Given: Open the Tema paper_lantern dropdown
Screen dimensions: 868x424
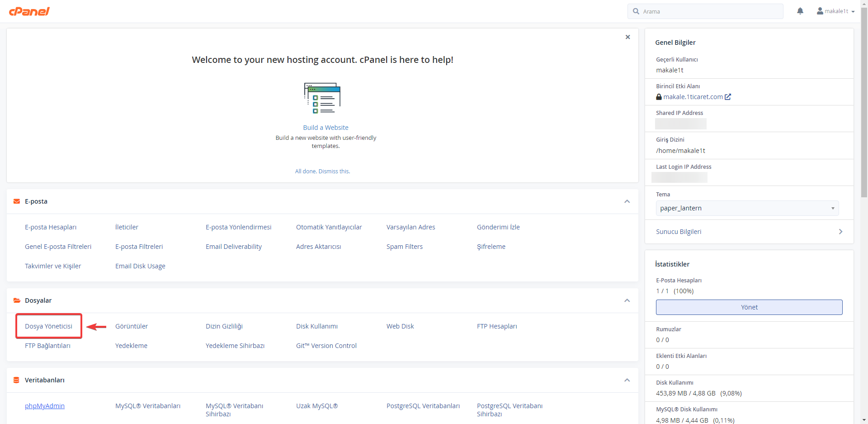Looking at the screenshot, I should [x=747, y=208].
